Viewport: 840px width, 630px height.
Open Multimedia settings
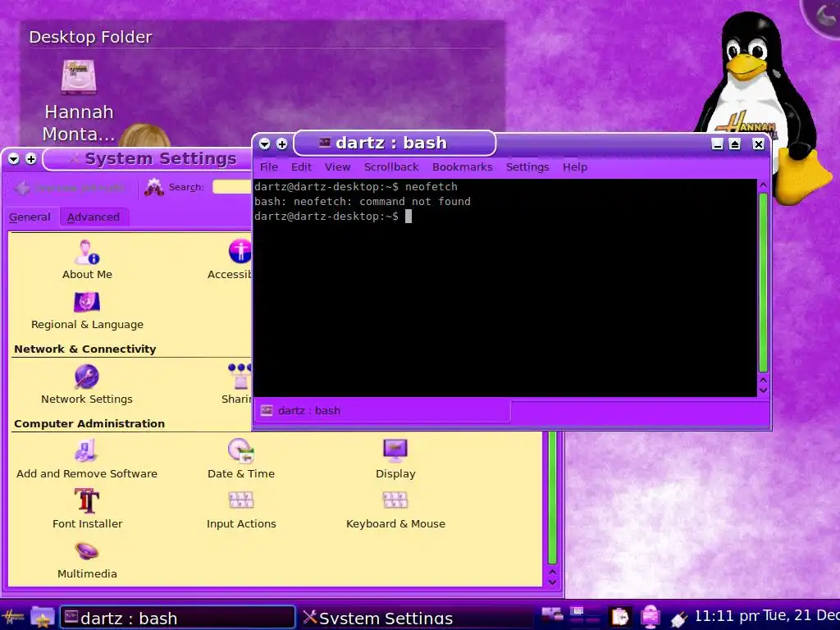tap(87, 559)
